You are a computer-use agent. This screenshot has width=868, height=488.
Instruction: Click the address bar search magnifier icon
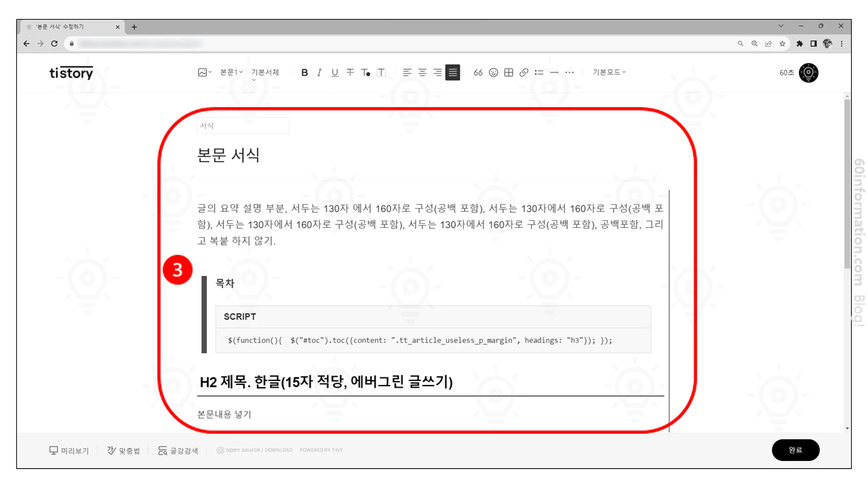741,43
